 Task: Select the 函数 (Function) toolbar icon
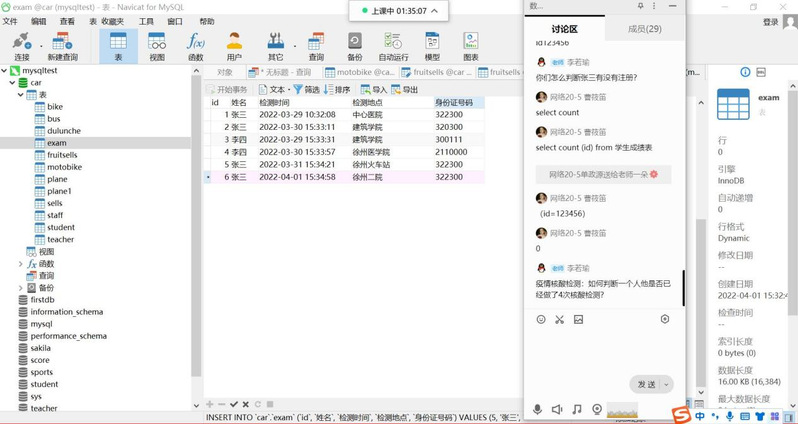195,46
